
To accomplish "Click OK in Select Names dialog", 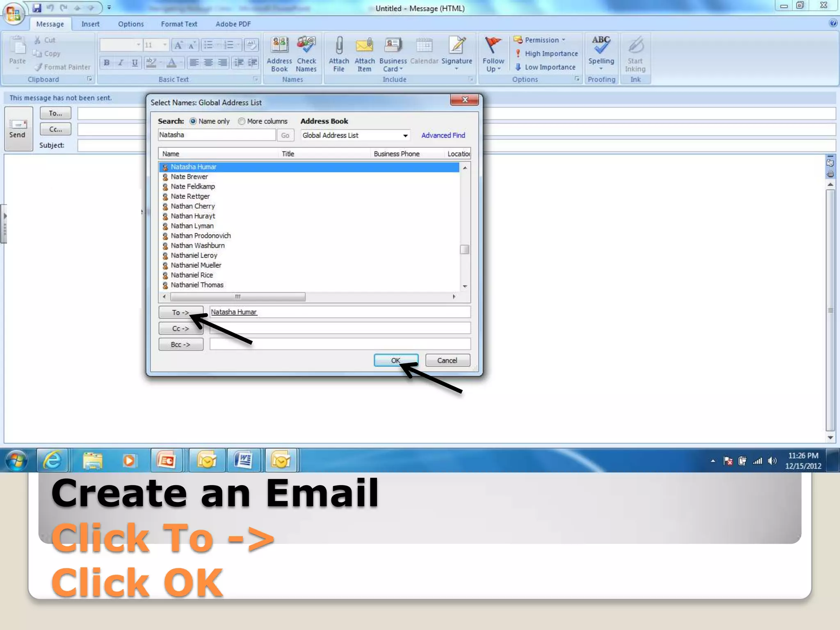I will pyautogui.click(x=396, y=360).
